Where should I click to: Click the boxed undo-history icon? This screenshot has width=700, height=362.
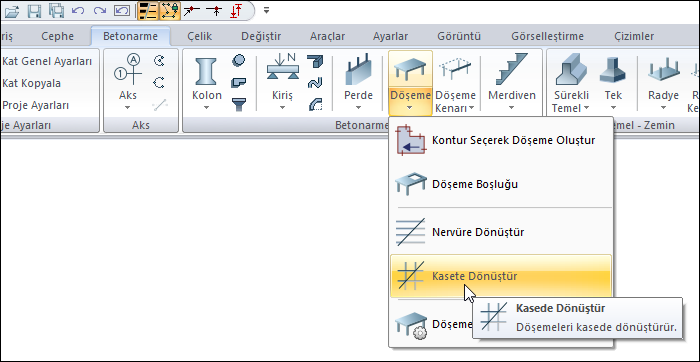[122, 11]
